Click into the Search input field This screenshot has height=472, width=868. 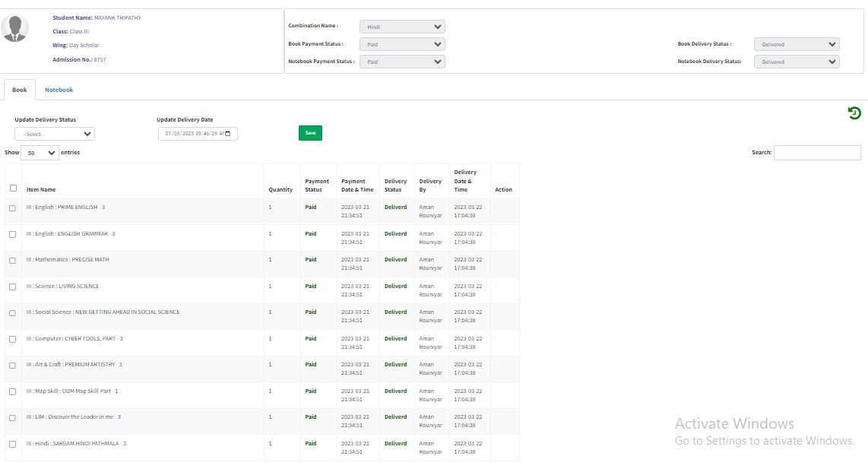(817, 153)
